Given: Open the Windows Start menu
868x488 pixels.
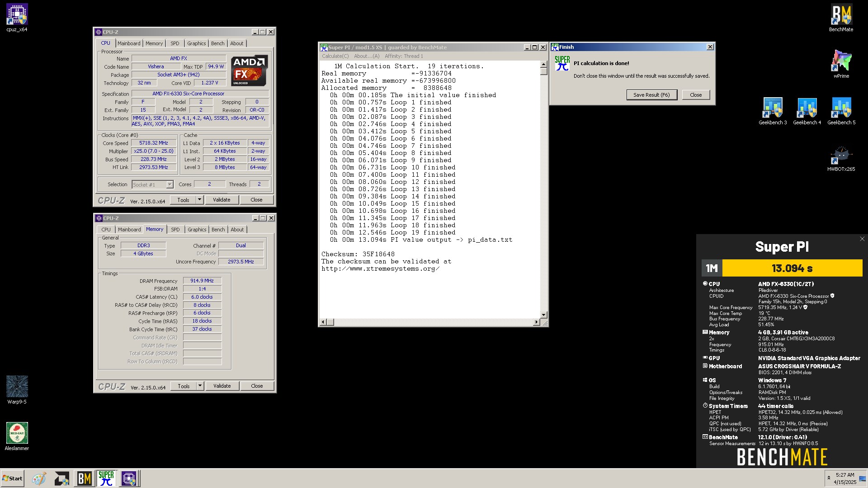Looking at the screenshot, I should pyautogui.click(x=12, y=479).
